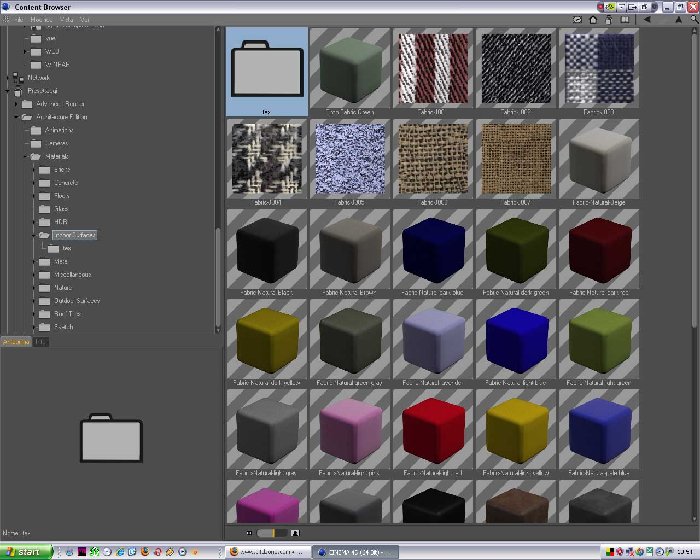Expand the Miscellaneous folder
This screenshot has height=560, width=700.
34,275
